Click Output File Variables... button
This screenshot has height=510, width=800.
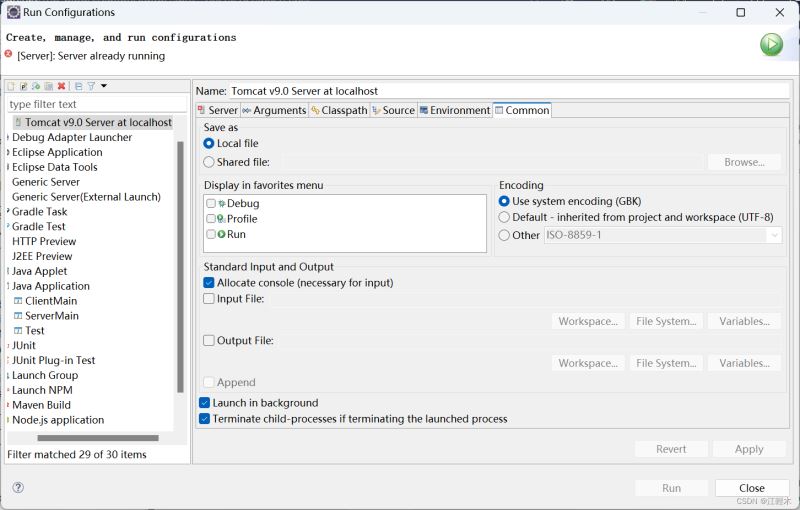click(x=744, y=363)
